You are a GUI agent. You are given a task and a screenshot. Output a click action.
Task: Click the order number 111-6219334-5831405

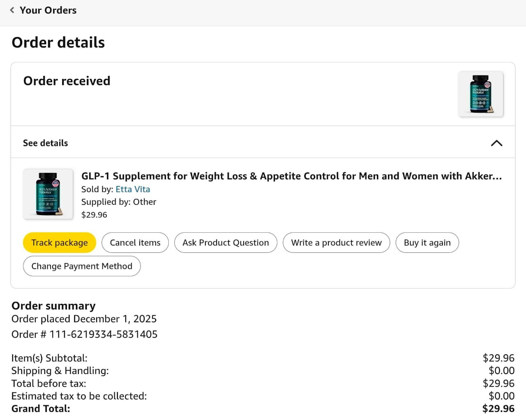click(103, 334)
